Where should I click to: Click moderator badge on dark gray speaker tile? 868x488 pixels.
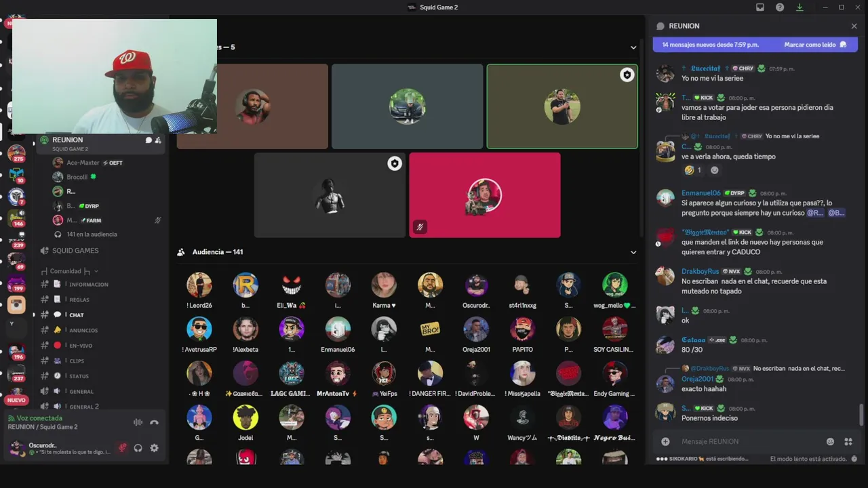394,163
